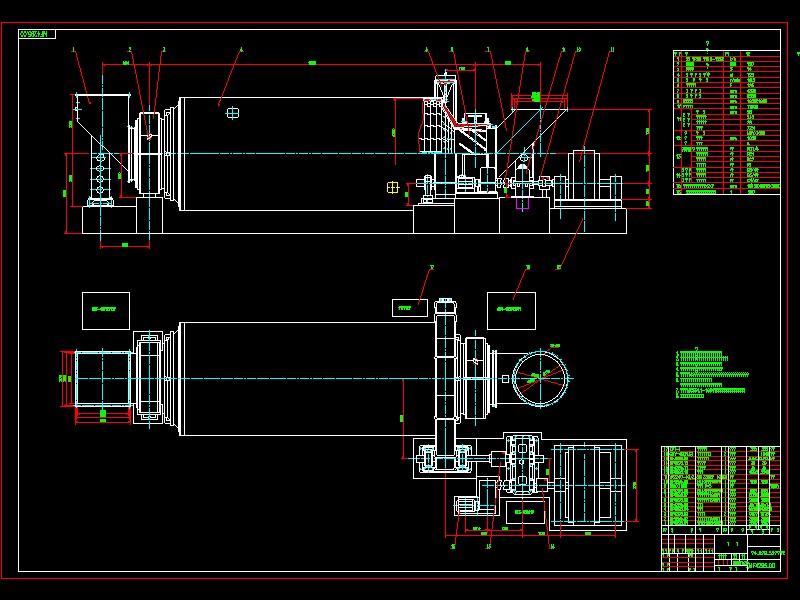The width and height of the screenshot is (800, 600).
Task: Select the small labeled box left of ring gear
Action: (410, 308)
